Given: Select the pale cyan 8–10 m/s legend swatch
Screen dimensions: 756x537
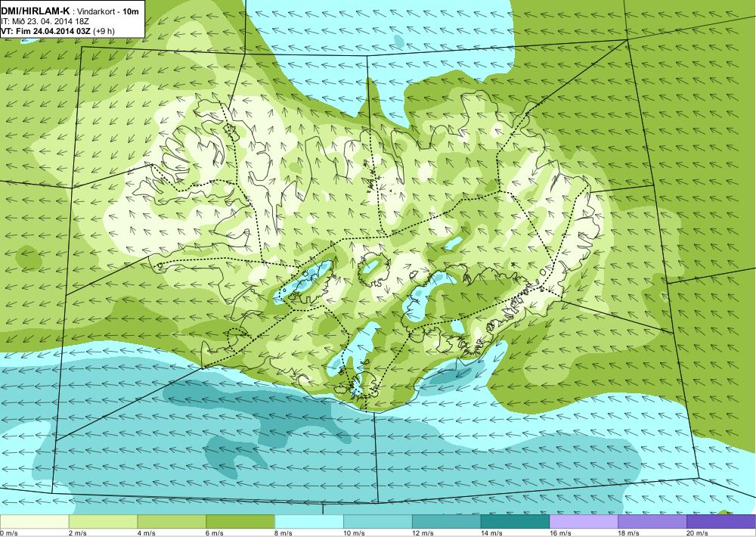Looking at the screenshot, I should coord(309,522).
